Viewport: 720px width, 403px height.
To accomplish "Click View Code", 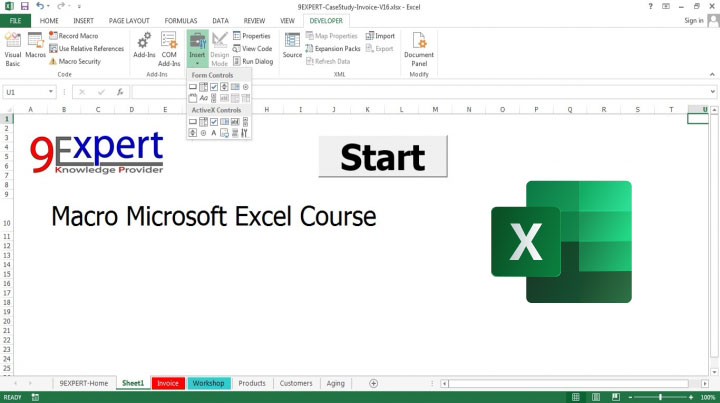I will [x=252, y=49].
